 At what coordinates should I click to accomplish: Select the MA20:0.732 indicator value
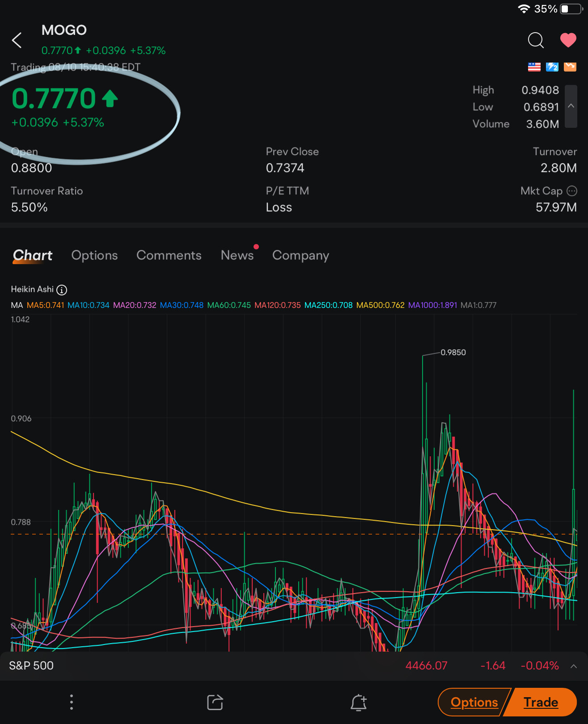(135, 305)
